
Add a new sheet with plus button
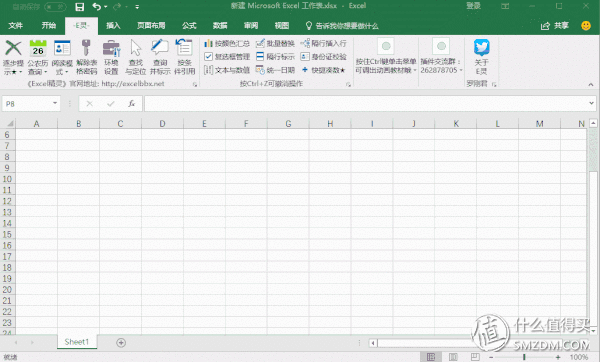click(121, 342)
